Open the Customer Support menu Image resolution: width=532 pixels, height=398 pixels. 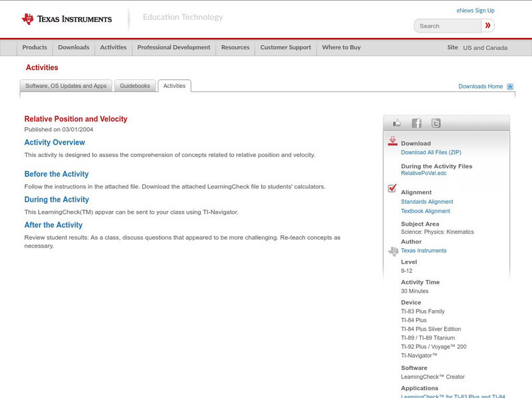(285, 47)
